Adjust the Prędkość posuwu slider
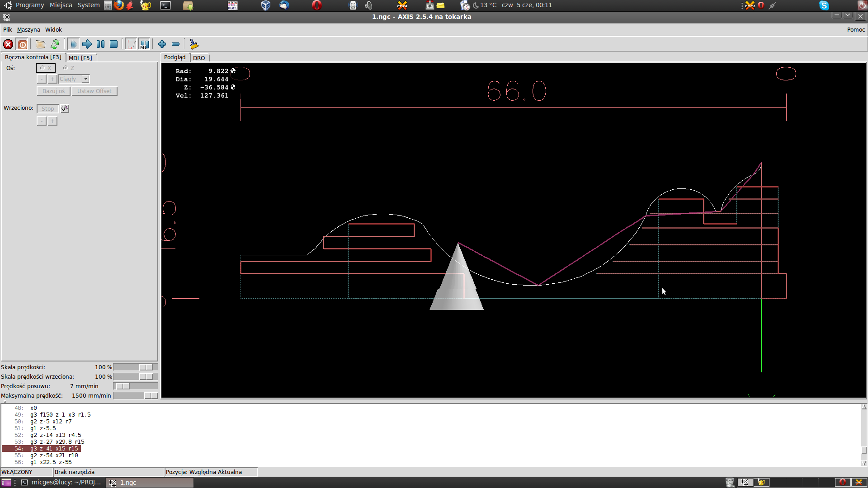This screenshot has width=868, height=488. click(x=123, y=386)
